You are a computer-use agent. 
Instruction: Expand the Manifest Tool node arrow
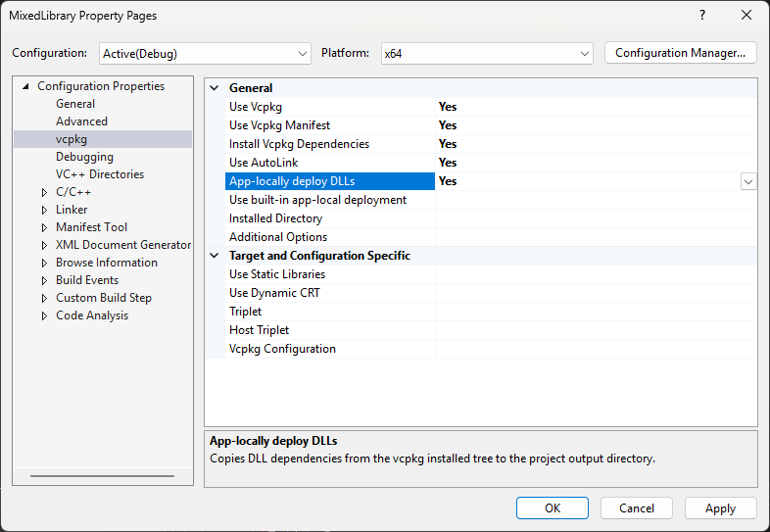pyautogui.click(x=44, y=228)
